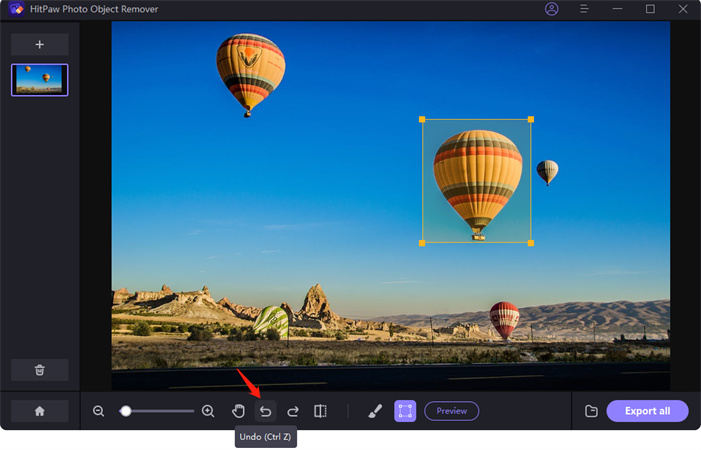Redo the last action
The height and width of the screenshot is (450, 701).
tap(293, 411)
